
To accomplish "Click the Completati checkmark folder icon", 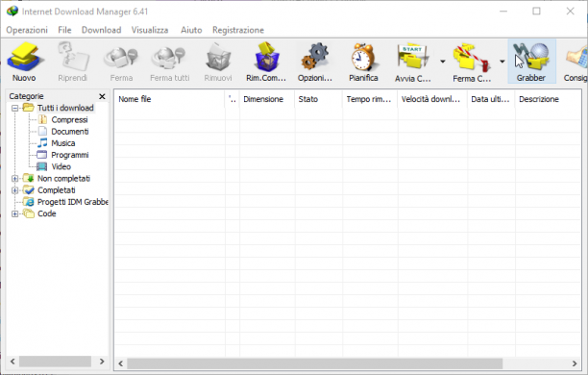I will [29, 190].
